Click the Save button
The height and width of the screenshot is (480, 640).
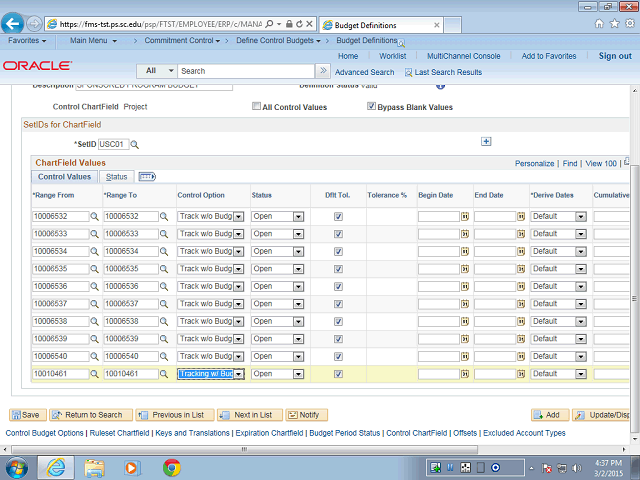click(26, 415)
